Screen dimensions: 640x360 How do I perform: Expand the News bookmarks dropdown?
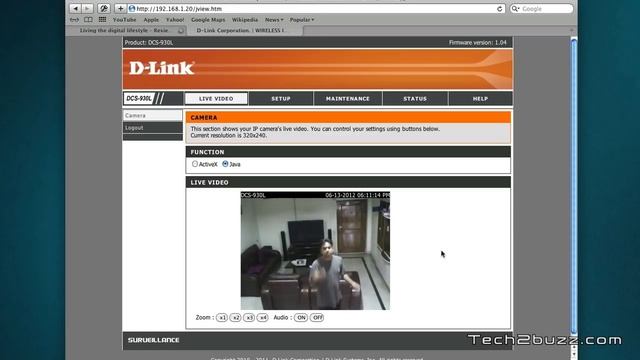pyautogui.click(x=274, y=20)
